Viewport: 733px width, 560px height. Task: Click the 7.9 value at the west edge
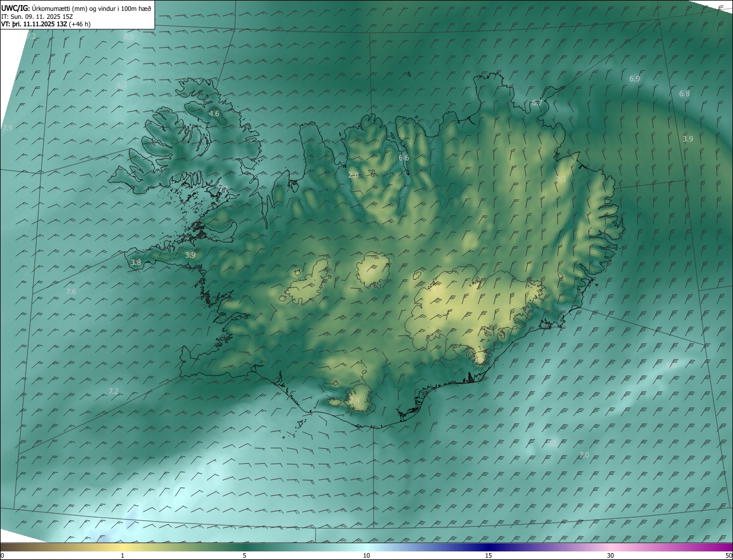7,128
